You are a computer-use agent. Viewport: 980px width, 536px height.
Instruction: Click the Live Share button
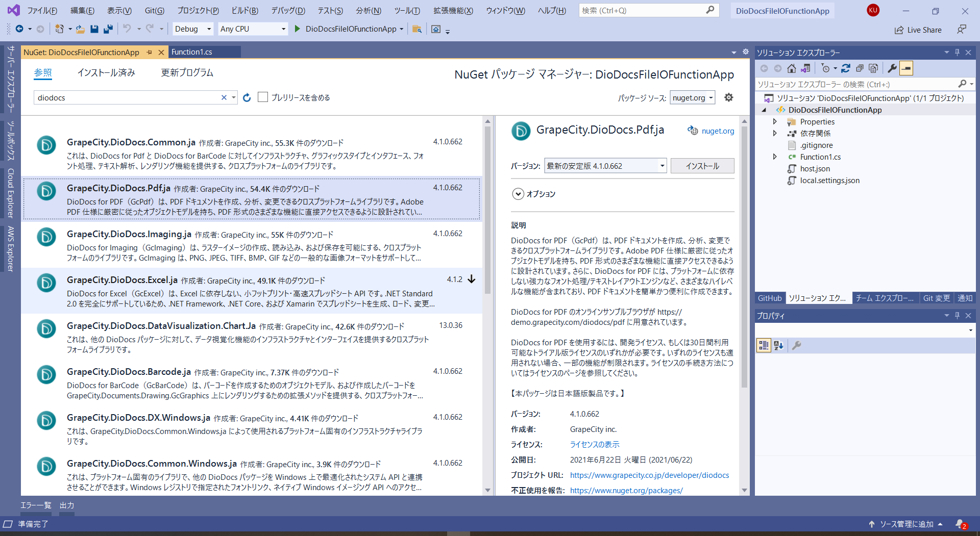tap(918, 30)
